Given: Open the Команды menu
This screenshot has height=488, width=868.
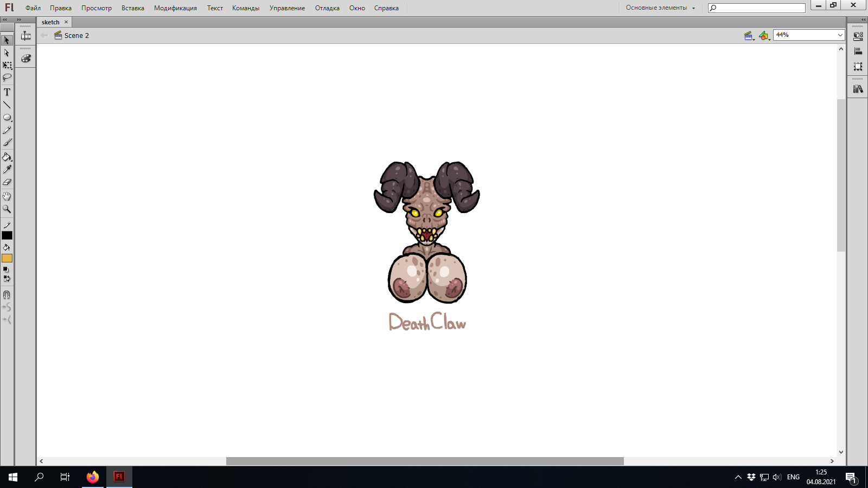Looking at the screenshot, I should tap(246, 8).
